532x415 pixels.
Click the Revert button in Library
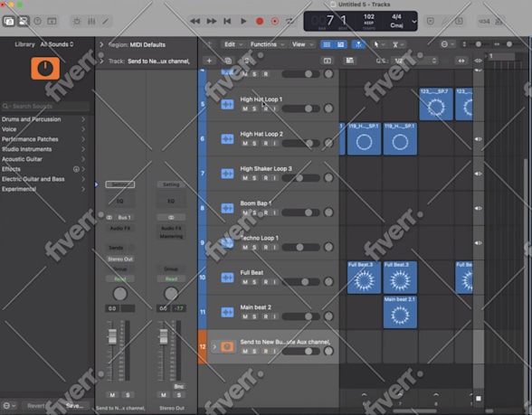point(35,406)
